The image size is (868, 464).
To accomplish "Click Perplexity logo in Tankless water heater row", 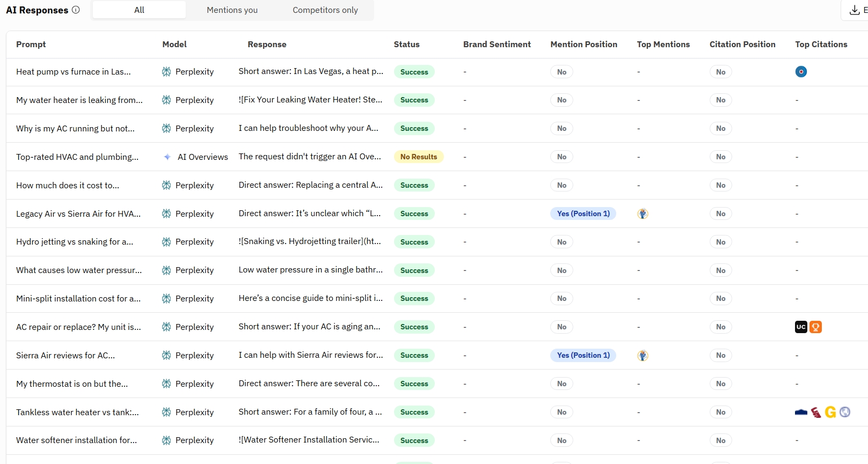I will (166, 412).
